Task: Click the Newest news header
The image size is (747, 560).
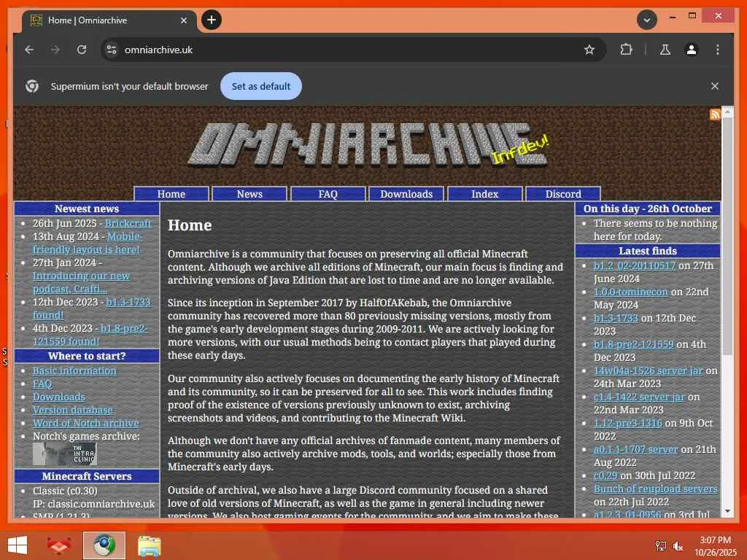Action: tap(87, 209)
